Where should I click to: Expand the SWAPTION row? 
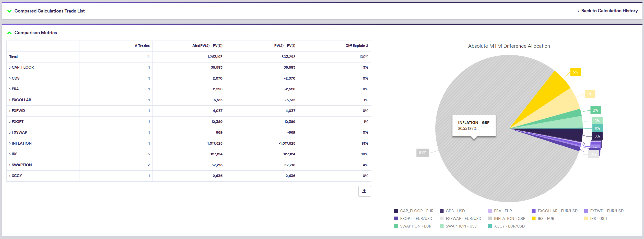click(x=10, y=165)
